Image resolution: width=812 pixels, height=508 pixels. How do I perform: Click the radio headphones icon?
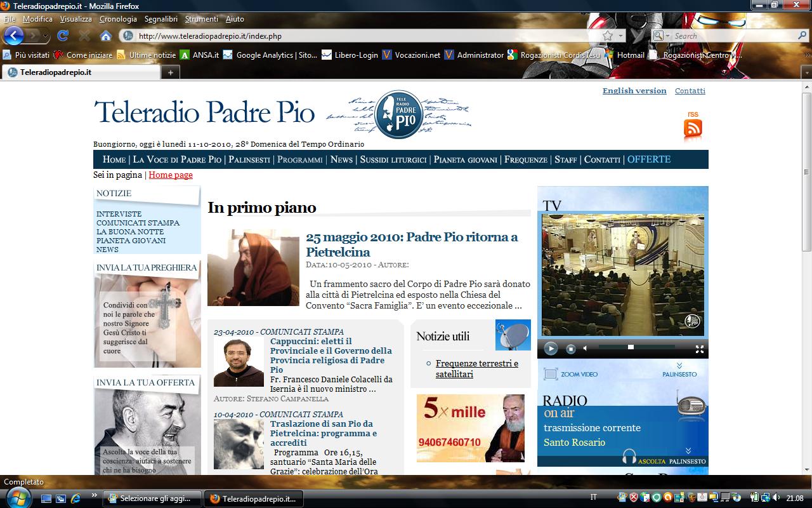[x=629, y=457]
